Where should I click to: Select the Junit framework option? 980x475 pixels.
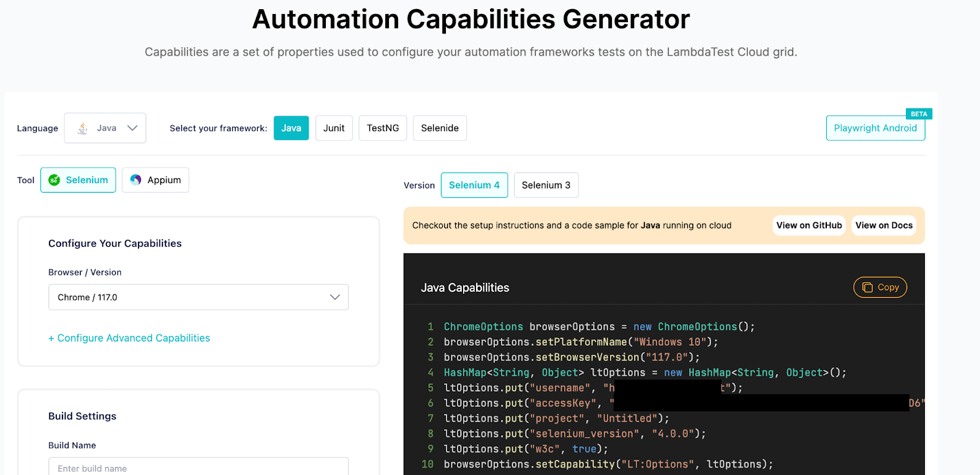click(334, 128)
